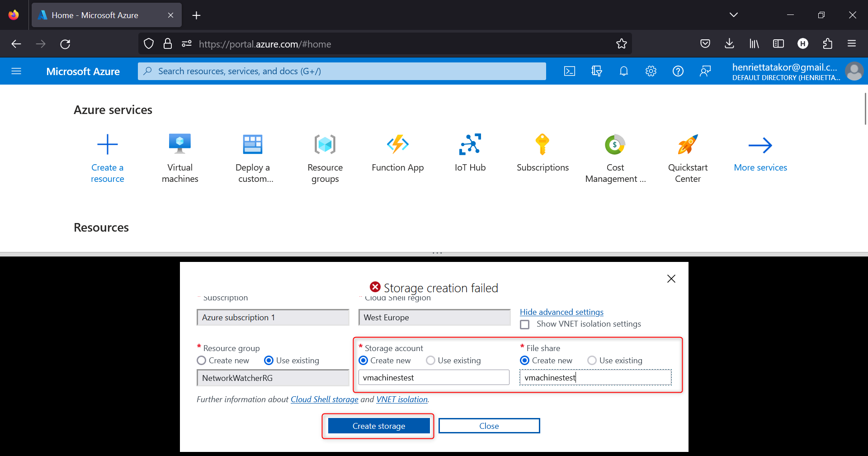Click the Create storage button
The height and width of the screenshot is (456, 868).
point(379,426)
